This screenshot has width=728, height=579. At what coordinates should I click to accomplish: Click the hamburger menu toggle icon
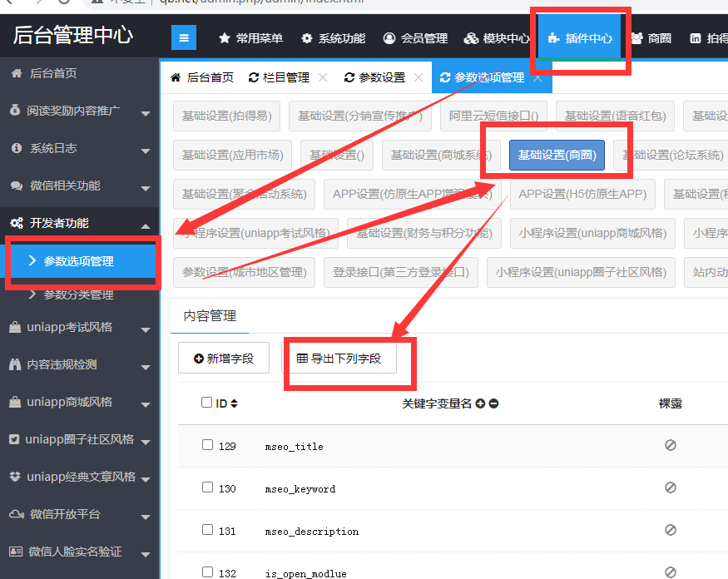tap(184, 37)
